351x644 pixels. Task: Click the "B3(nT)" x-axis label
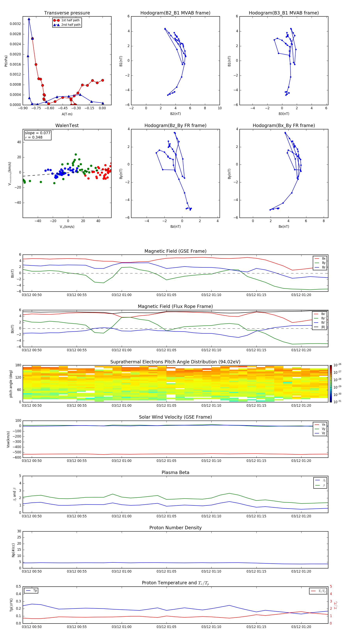pyautogui.click(x=284, y=114)
